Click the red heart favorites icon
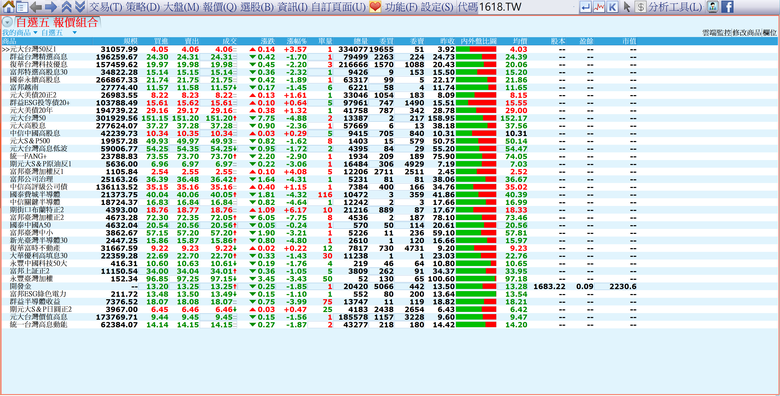 click(375, 7)
